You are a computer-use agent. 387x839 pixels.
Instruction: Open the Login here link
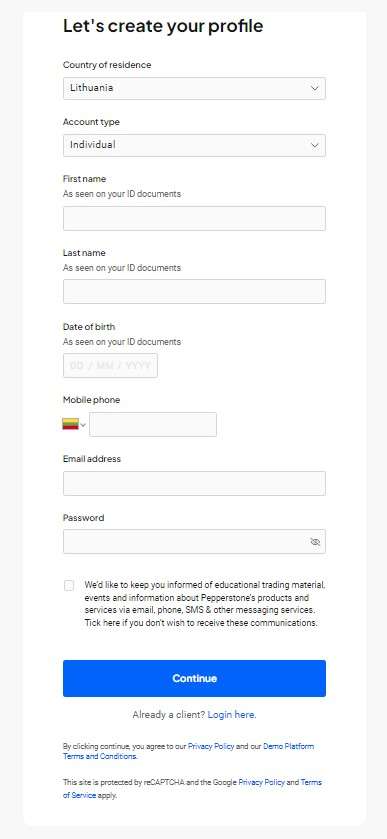232,714
